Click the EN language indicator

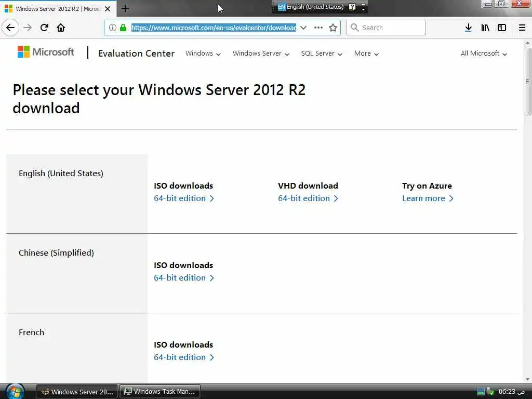click(x=282, y=7)
